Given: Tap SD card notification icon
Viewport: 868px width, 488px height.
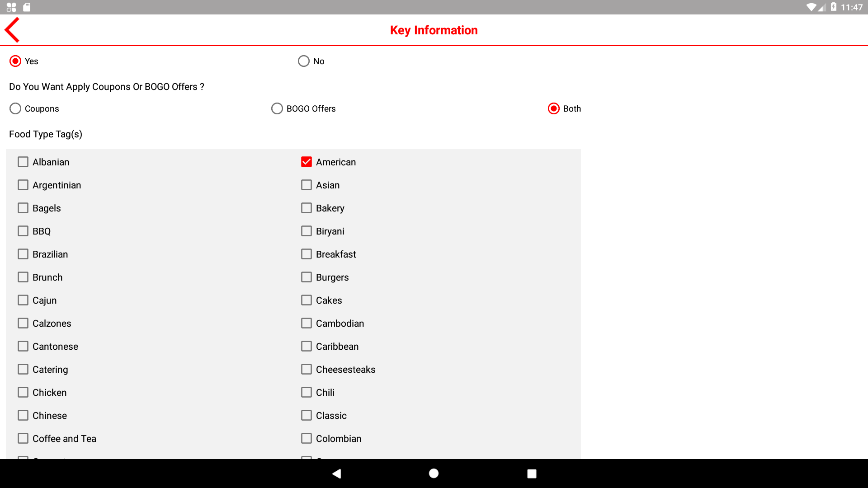Looking at the screenshot, I should (27, 7).
